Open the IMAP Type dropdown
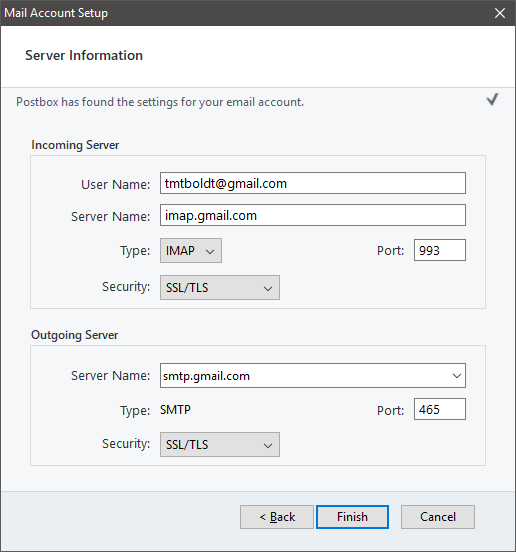Screen dimensions: 516x552 (x=191, y=251)
